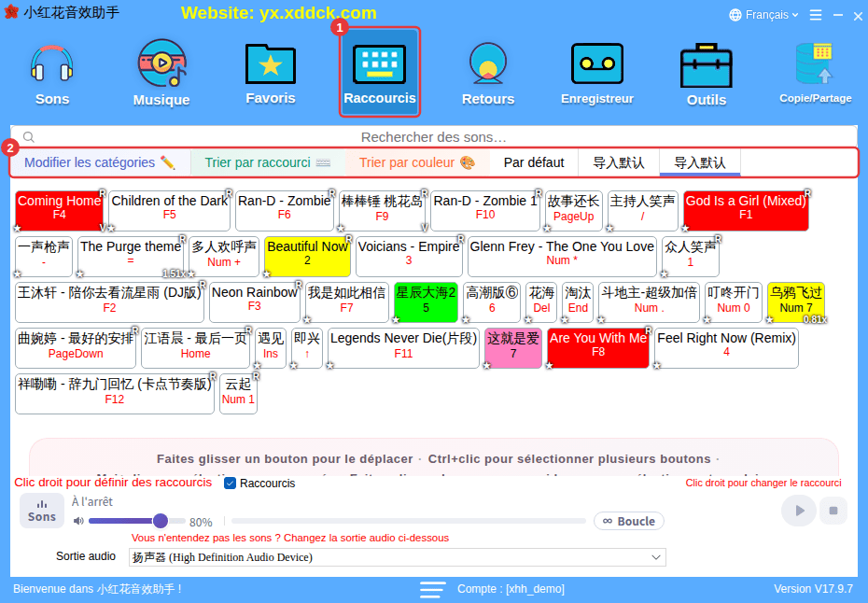Open the Sortie audio device dropdown
The height and width of the screenshot is (603, 868).
click(x=397, y=557)
